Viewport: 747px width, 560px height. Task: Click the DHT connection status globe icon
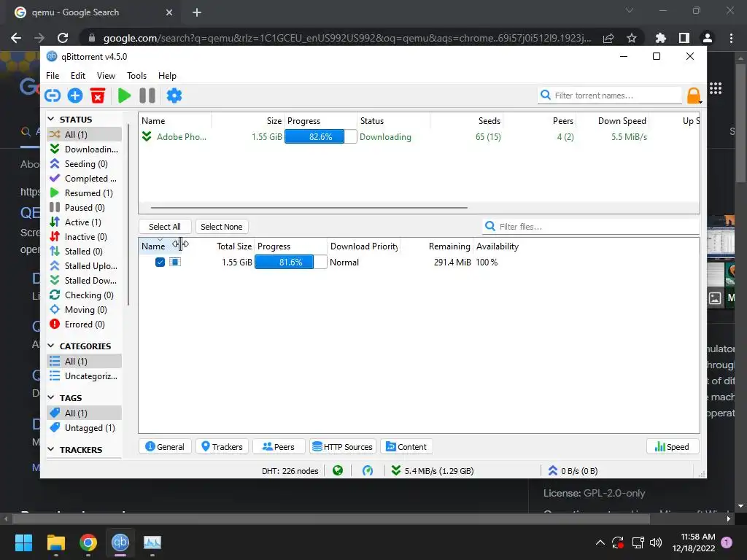338,471
